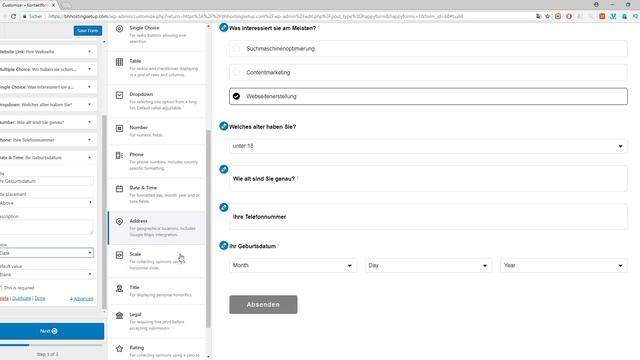
Task: Select Suchmaschinenoptimierung radio option
Action: point(236,49)
